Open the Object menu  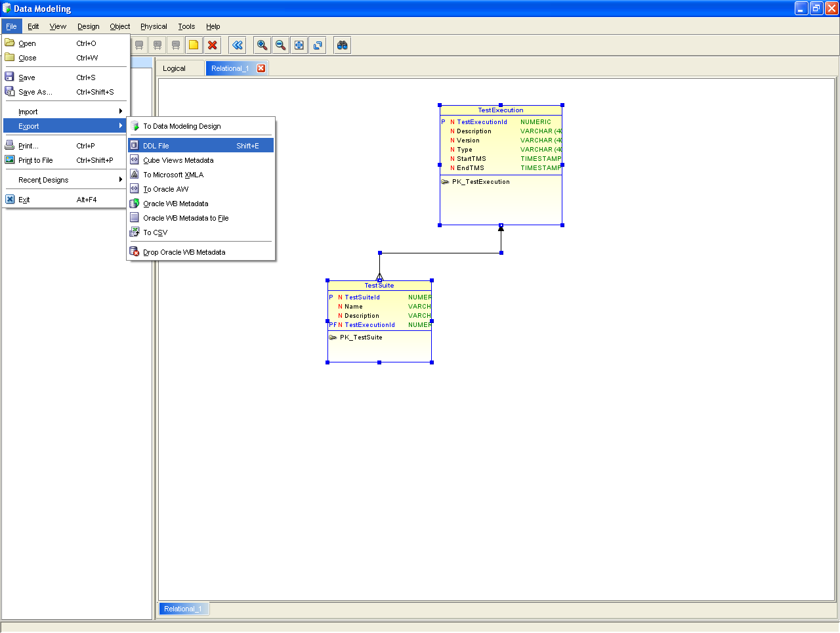(120, 26)
